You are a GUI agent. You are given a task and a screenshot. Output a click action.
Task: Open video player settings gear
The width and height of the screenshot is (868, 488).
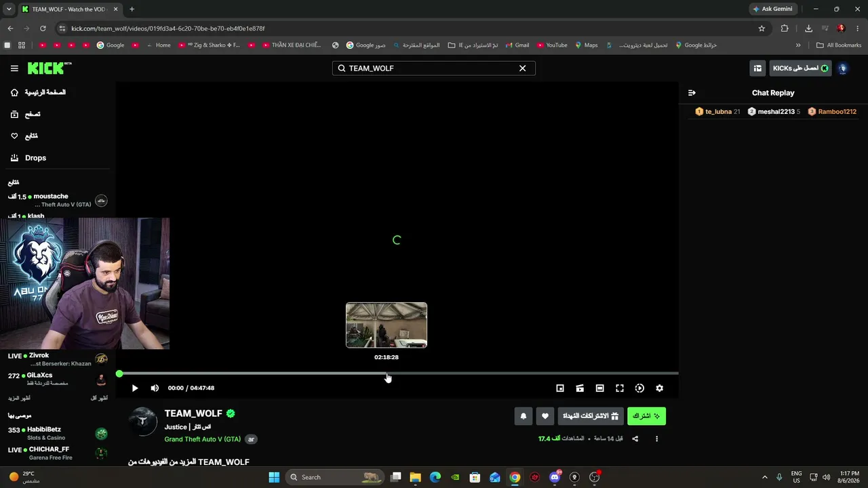tap(659, 388)
